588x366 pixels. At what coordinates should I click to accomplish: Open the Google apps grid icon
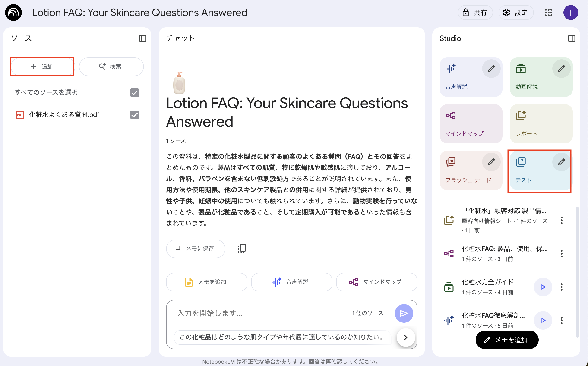pyautogui.click(x=548, y=13)
